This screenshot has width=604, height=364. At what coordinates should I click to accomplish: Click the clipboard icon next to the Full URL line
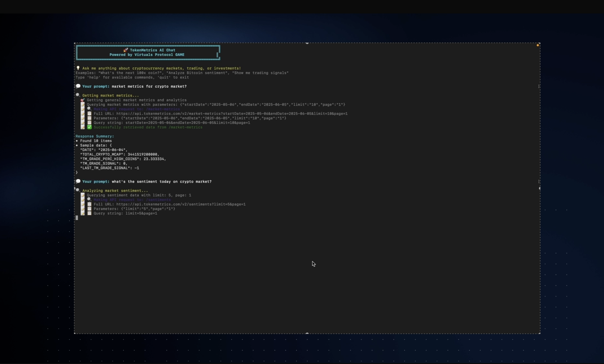(x=89, y=113)
